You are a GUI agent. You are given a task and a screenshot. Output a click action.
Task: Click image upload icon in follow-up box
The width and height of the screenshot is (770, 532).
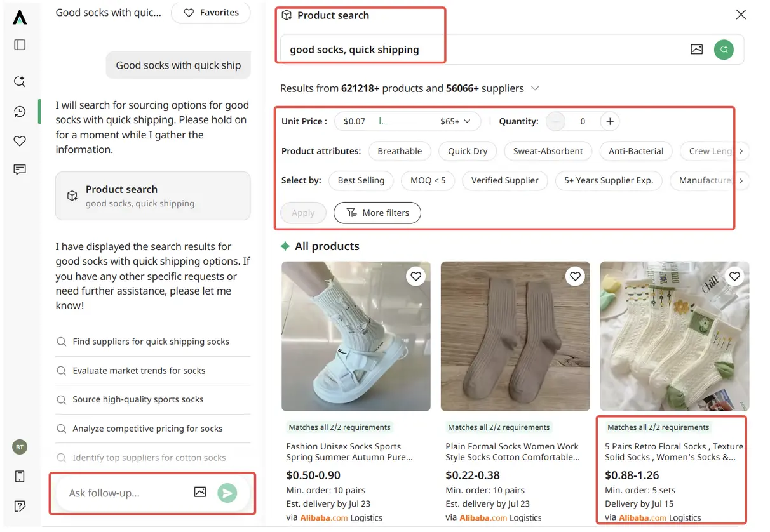coord(200,492)
